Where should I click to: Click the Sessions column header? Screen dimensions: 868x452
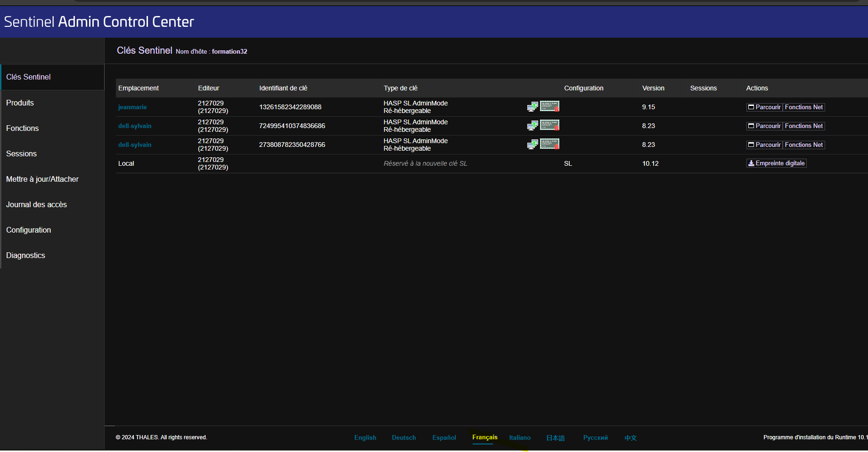[x=704, y=88]
